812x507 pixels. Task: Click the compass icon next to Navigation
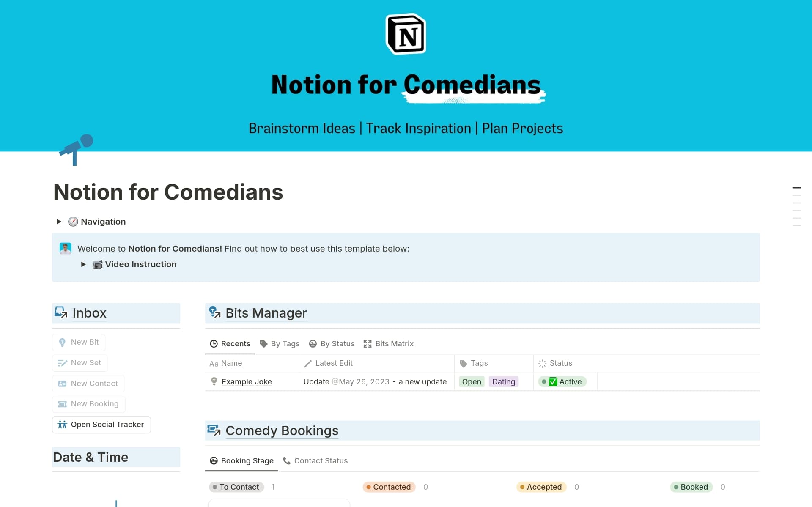click(73, 222)
